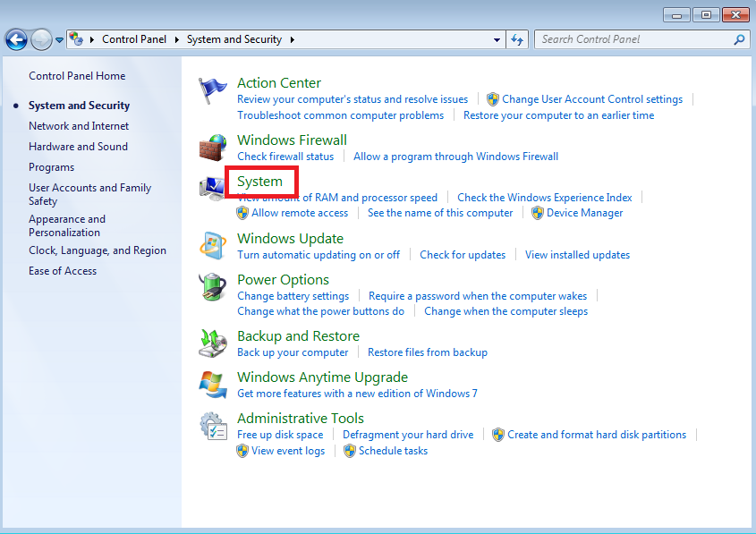Click shield icon beside Create and format partitions
The image size is (756, 534).
click(x=498, y=435)
